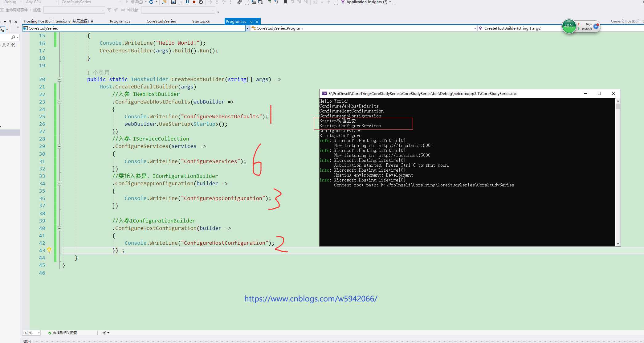Maximize the CoreStudySeries.exe console window

coord(599,93)
